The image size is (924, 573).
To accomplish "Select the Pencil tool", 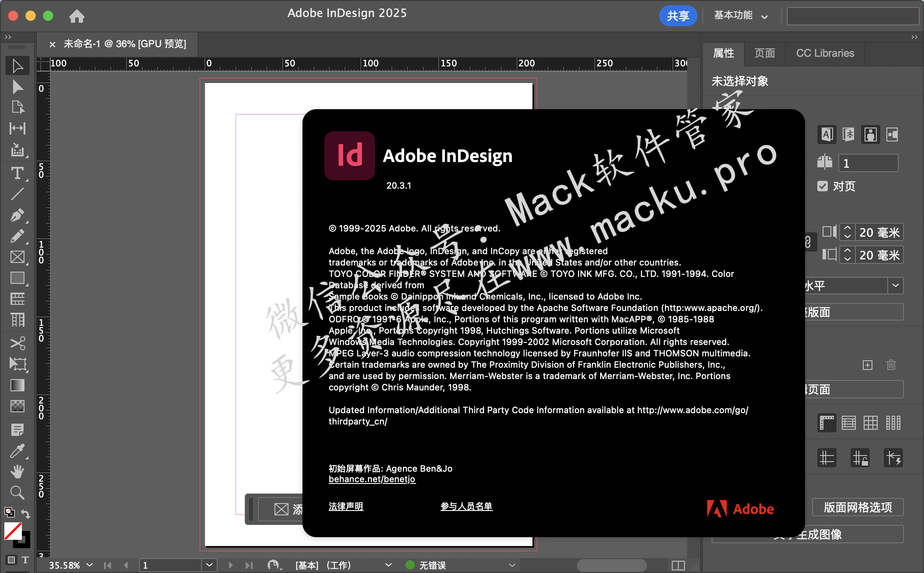I will point(17,236).
